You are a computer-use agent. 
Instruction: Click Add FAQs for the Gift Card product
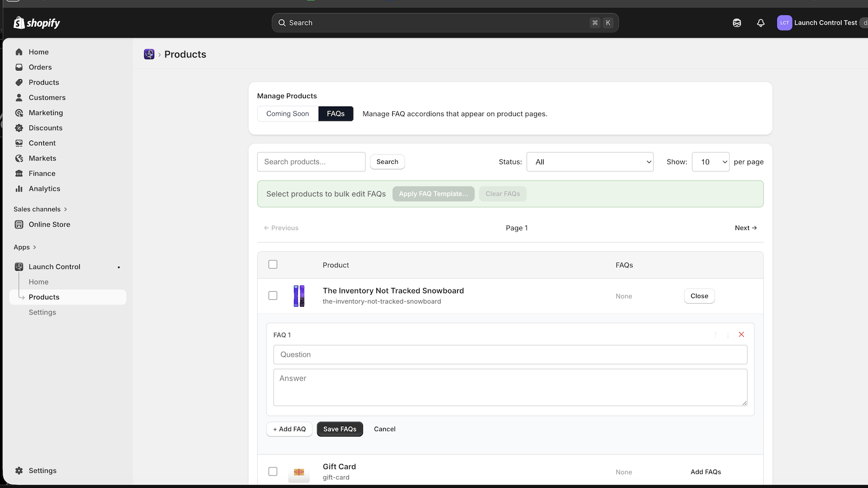705,471
